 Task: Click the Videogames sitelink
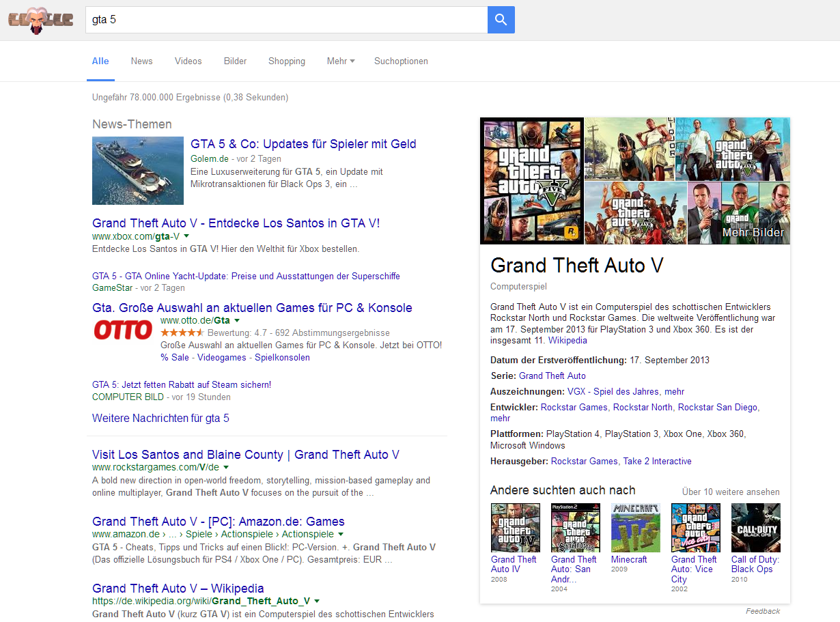222,357
